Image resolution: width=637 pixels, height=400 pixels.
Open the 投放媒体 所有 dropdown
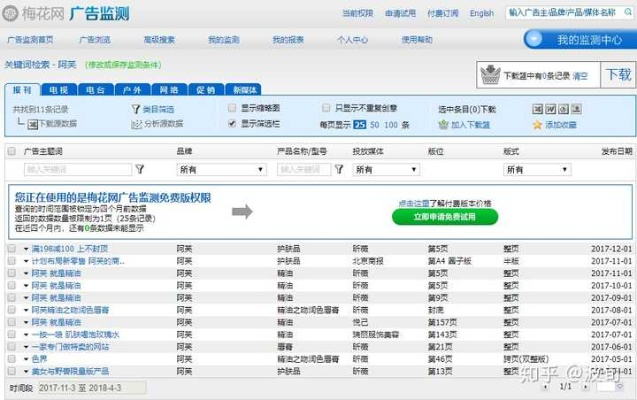click(386, 169)
